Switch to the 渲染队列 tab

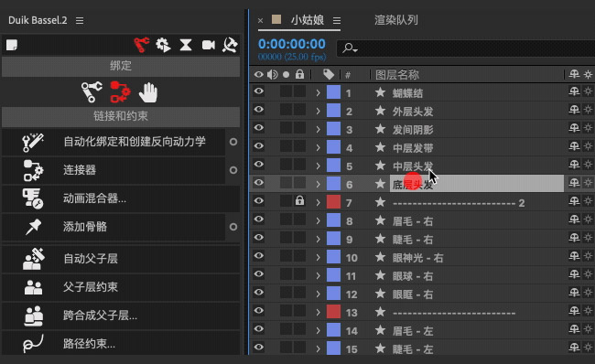tap(395, 20)
